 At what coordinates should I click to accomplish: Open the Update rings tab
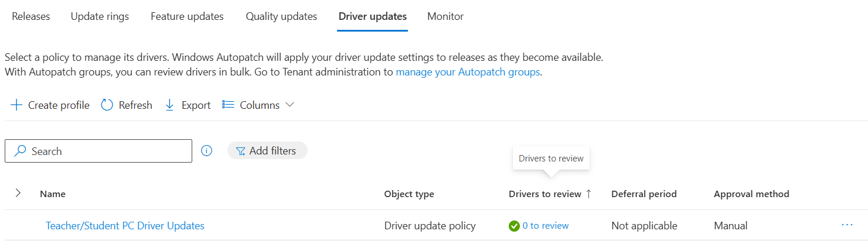tap(100, 16)
